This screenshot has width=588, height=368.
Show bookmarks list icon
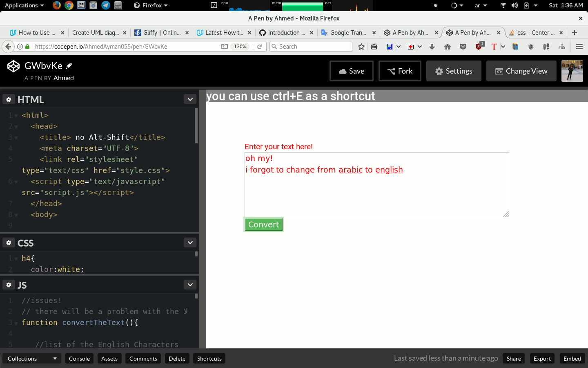pyautogui.click(x=374, y=47)
